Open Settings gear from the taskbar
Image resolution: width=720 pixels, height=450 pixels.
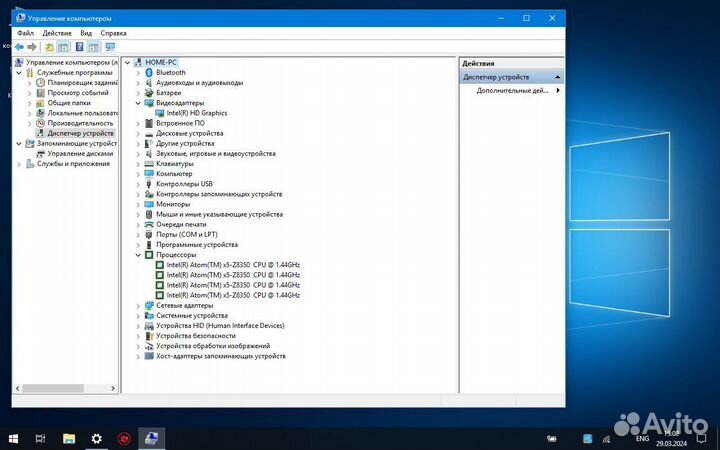point(96,438)
